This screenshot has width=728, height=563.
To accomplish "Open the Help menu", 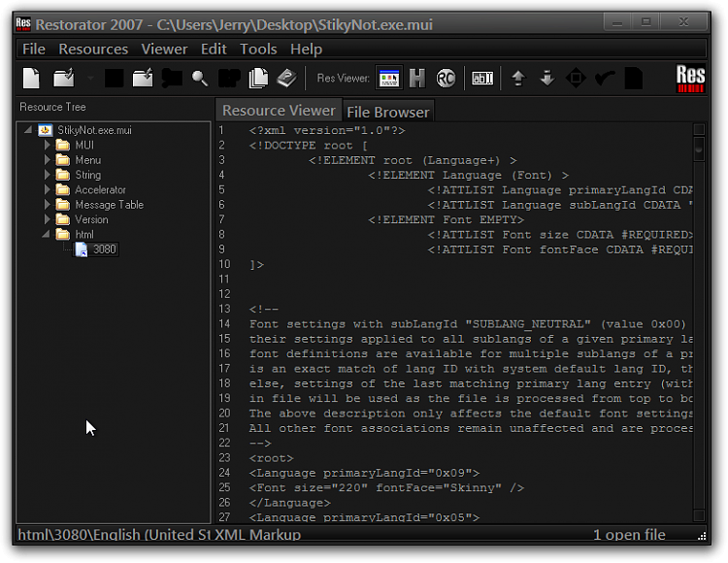I will point(306,49).
